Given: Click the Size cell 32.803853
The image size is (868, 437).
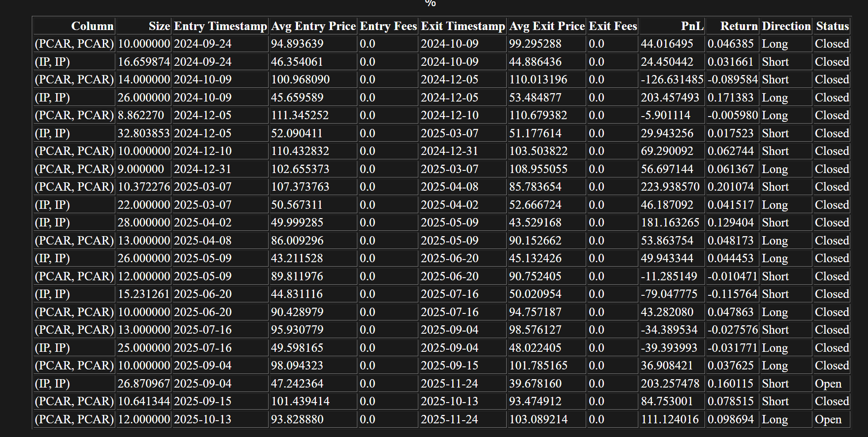Looking at the screenshot, I should coord(144,133).
